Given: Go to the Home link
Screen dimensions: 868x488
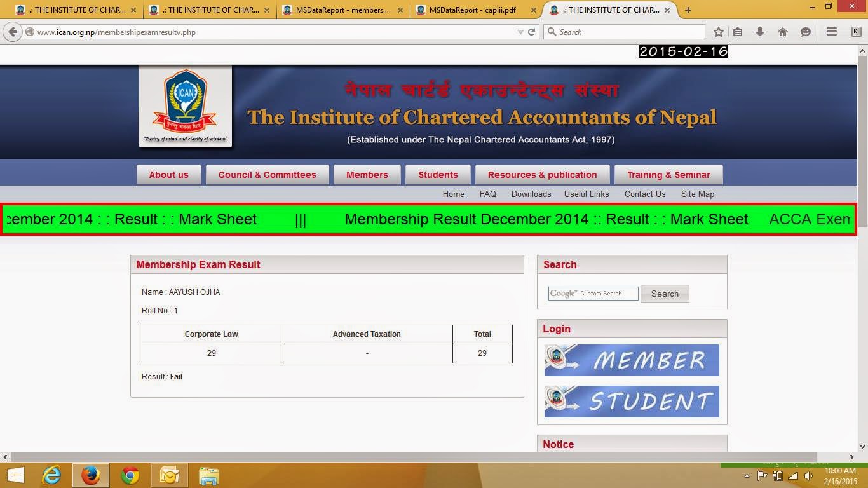Looking at the screenshot, I should click(x=454, y=194).
